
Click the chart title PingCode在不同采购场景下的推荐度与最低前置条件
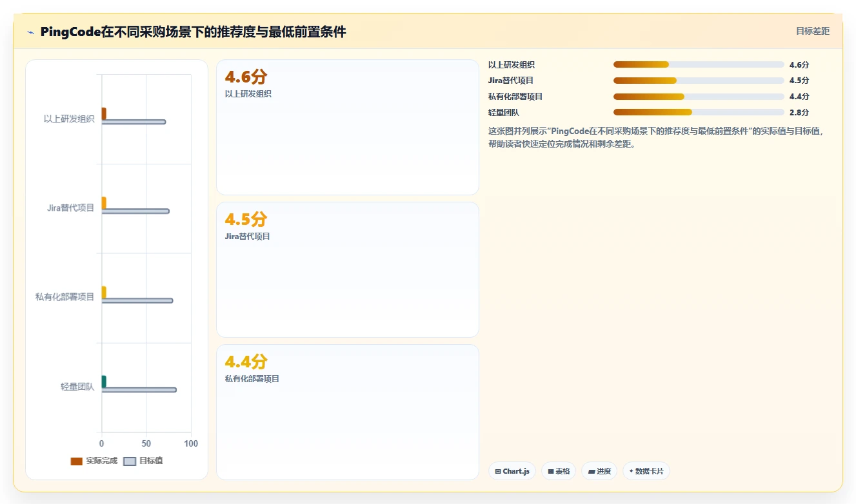[194, 32]
